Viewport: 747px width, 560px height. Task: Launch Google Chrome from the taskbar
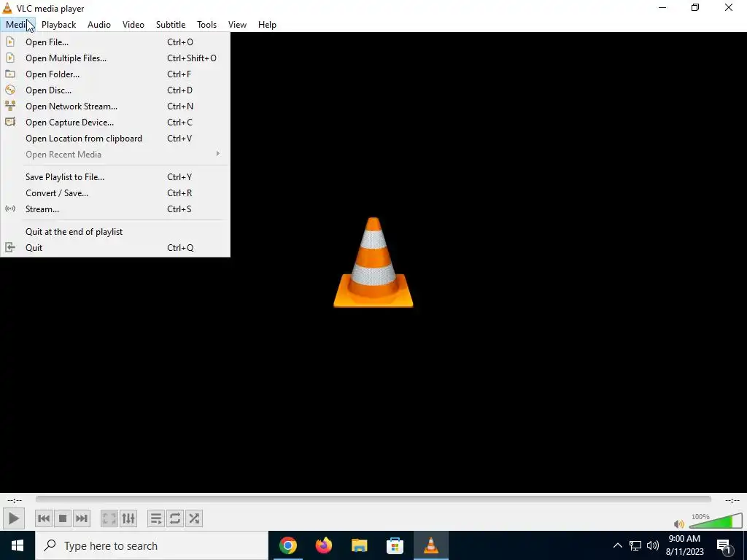coord(287,545)
